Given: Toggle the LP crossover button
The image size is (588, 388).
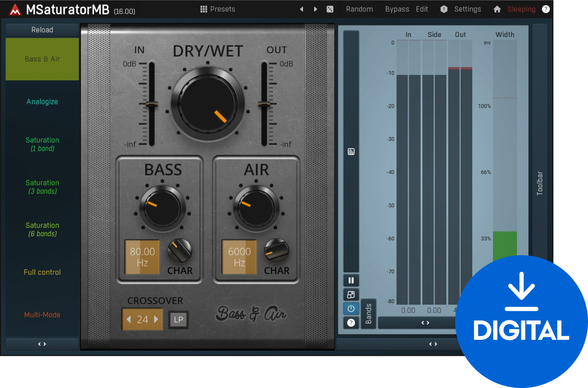Looking at the screenshot, I should pos(178,320).
